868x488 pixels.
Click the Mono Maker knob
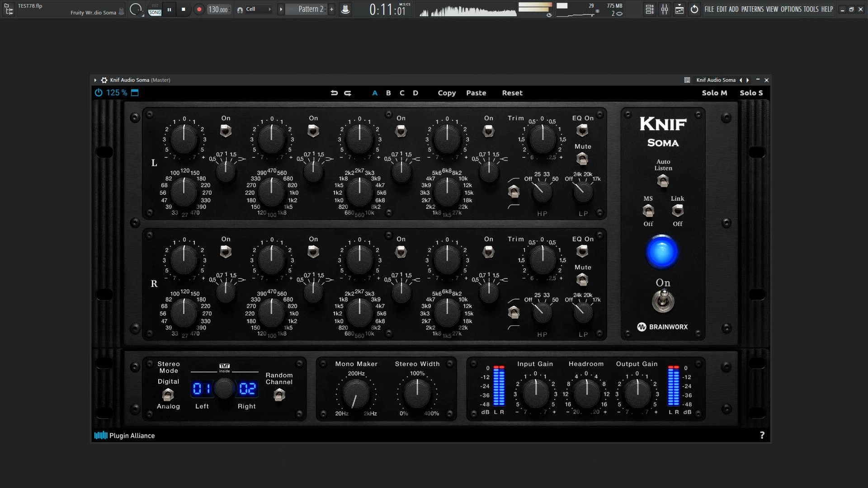pyautogui.click(x=356, y=394)
